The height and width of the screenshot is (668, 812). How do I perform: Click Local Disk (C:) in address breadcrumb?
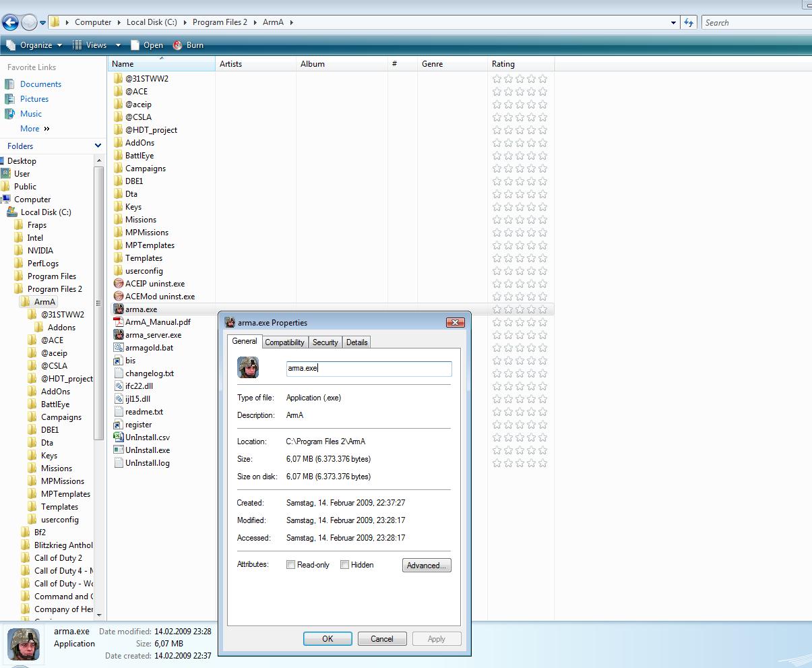[x=152, y=22]
